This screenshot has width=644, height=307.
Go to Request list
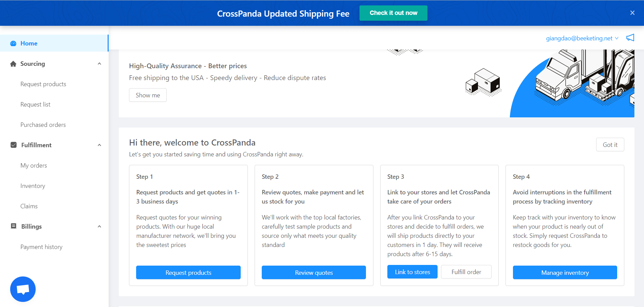(35, 104)
